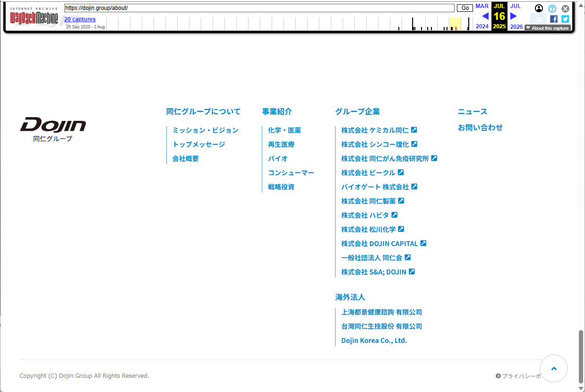Click the Wayback Machine logo
The image size is (585, 392).
(x=34, y=17)
